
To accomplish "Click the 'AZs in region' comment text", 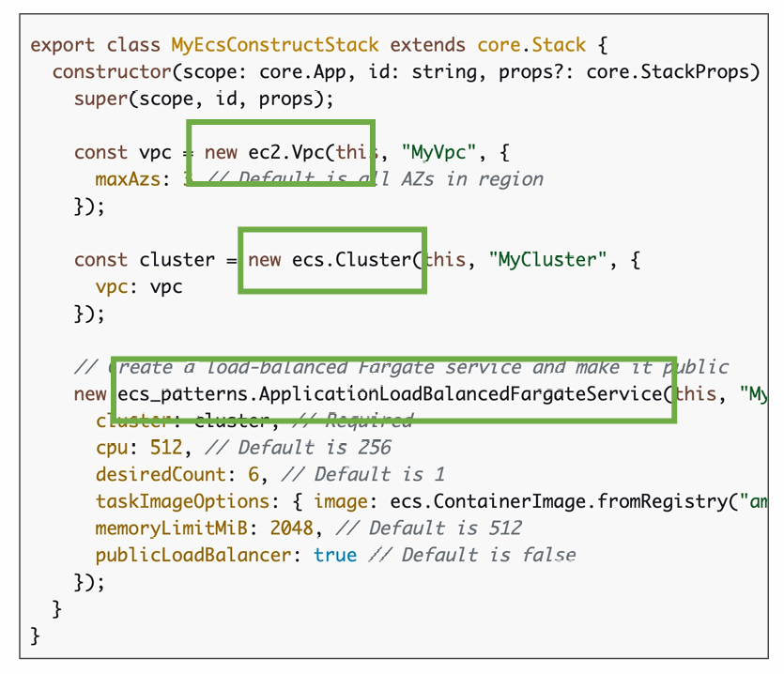I will pos(472,179).
